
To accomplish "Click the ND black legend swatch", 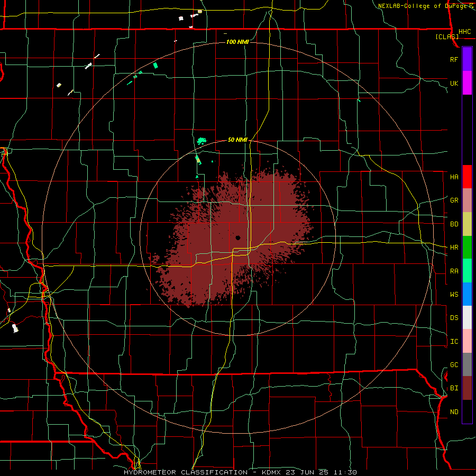I will [x=467, y=411].
